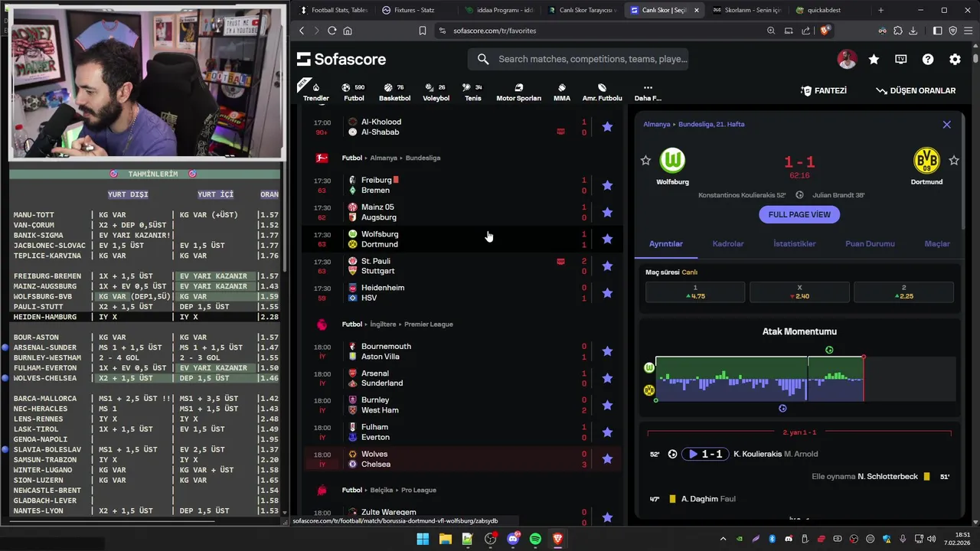This screenshot has width=980, height=551.
Task: Select home win odds 4.75
Action: pos(695,292)
